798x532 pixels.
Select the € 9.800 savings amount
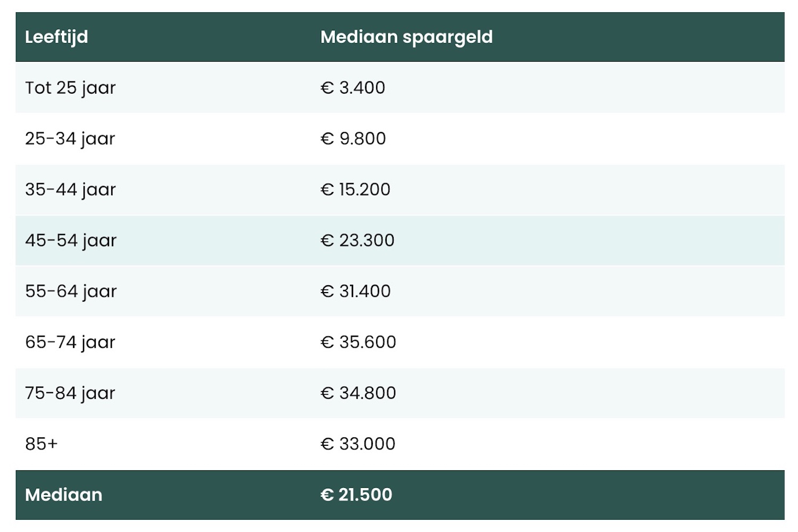(353, 139)
